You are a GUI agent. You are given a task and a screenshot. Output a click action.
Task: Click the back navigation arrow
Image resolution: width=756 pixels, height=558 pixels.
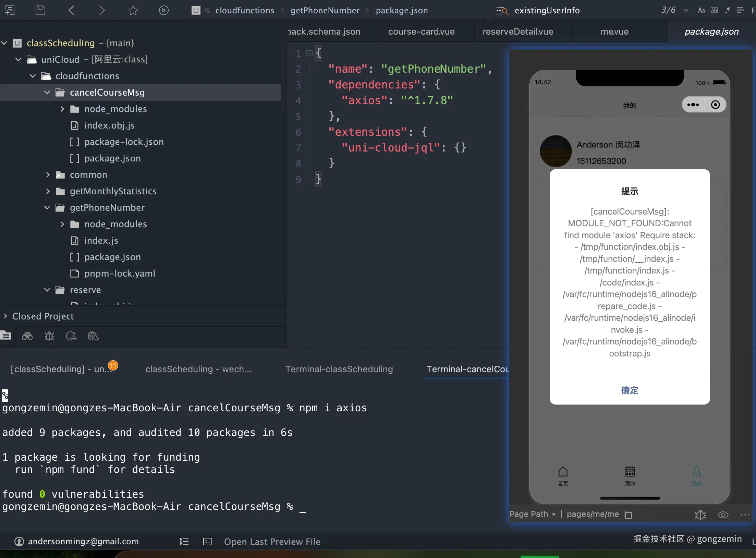tap(71, 10)
